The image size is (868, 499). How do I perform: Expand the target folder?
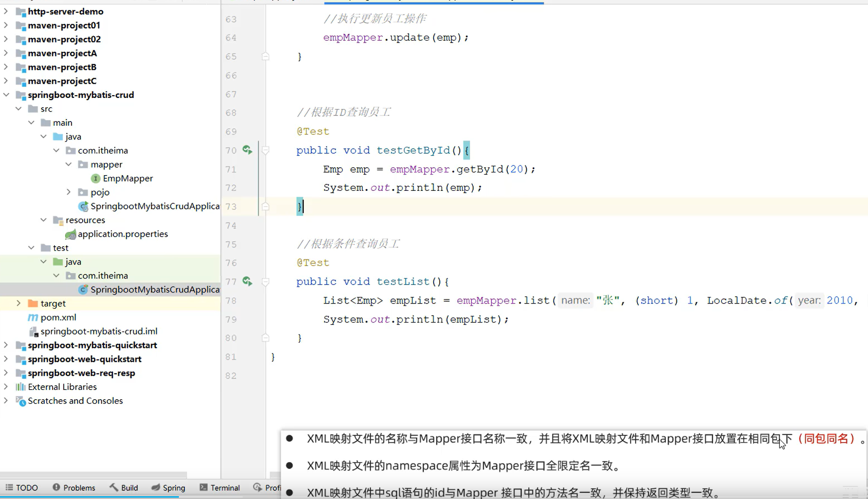(x=18, y=303)
